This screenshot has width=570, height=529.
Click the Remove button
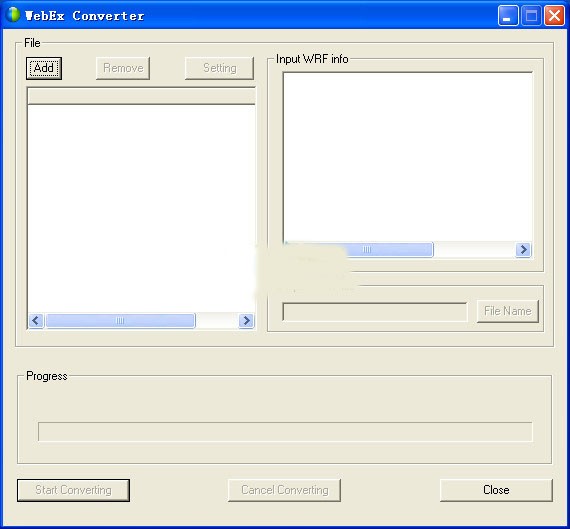click(123, 68)
